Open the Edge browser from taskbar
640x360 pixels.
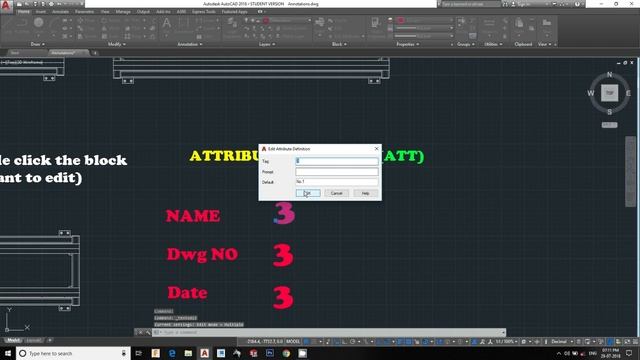[172, 353]
